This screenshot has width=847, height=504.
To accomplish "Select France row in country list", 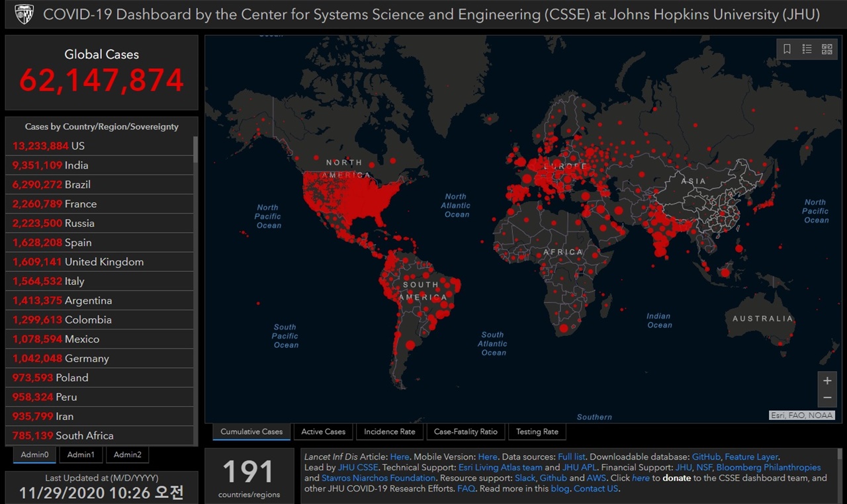I will 99,204.
